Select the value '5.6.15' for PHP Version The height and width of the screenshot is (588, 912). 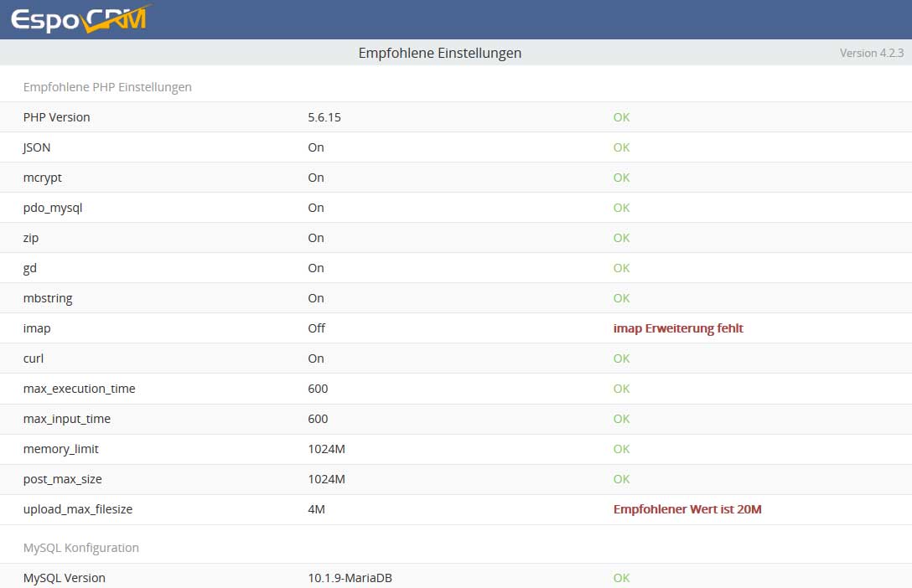324,117
